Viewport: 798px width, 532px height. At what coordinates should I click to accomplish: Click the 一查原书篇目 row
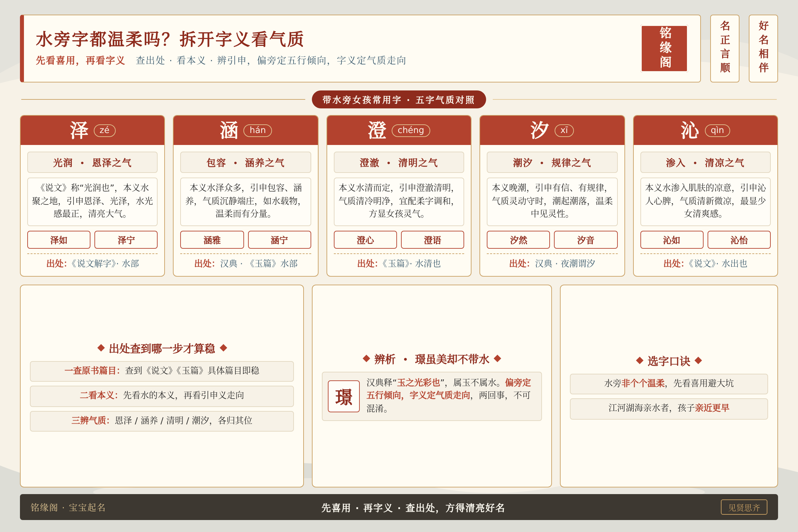point(162,371)
